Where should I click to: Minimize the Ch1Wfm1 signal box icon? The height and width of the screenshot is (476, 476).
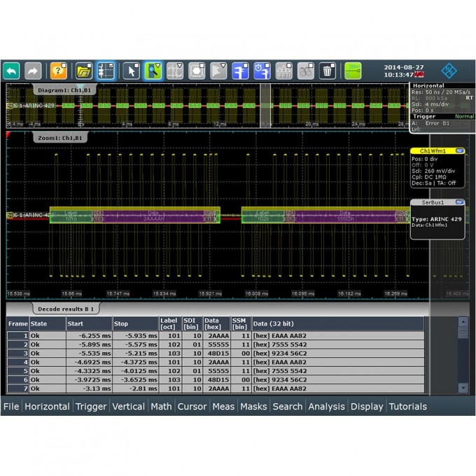click(x=460, y=151)
